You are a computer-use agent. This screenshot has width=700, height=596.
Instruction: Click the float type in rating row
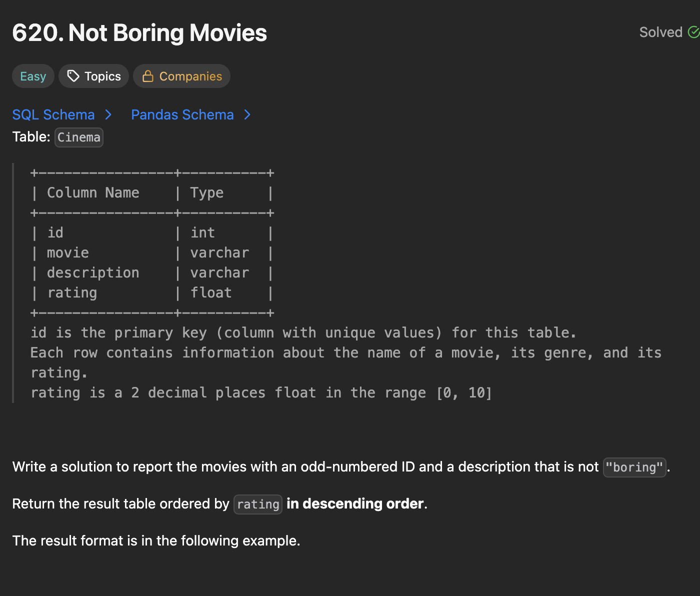tap(211, 293)
